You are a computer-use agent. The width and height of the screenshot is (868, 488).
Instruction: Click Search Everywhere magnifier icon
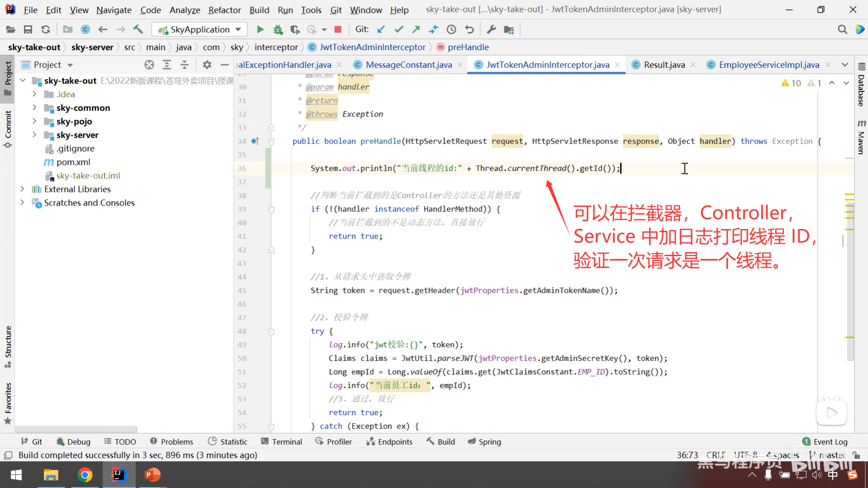click(842, 30)
